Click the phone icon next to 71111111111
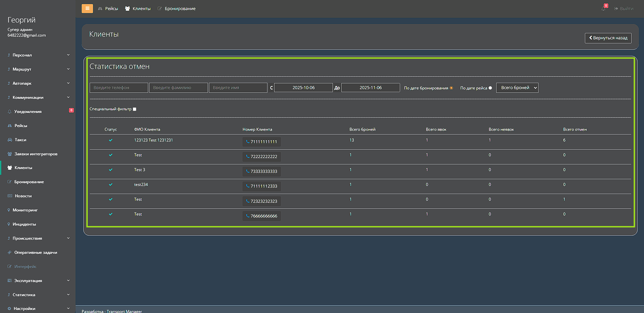The height and width of the screenshot is (313, 644). click(x=248, y=142)
